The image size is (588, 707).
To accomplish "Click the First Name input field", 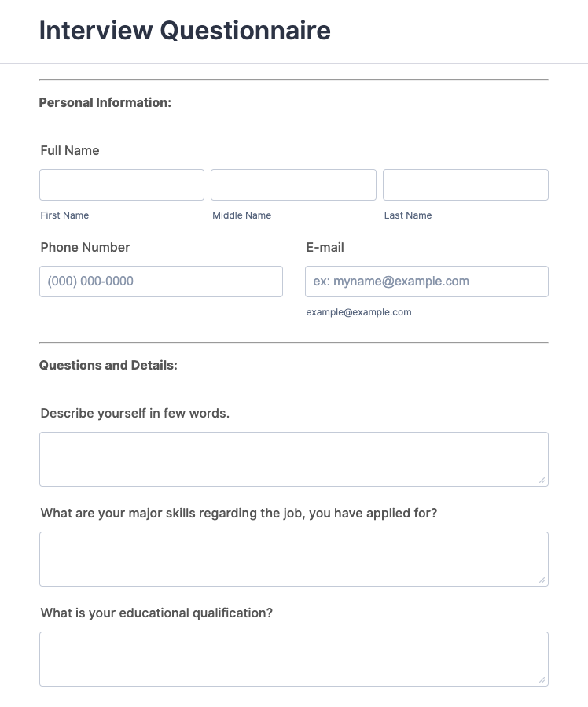I will pyautogui.click(x=122, y=185).
